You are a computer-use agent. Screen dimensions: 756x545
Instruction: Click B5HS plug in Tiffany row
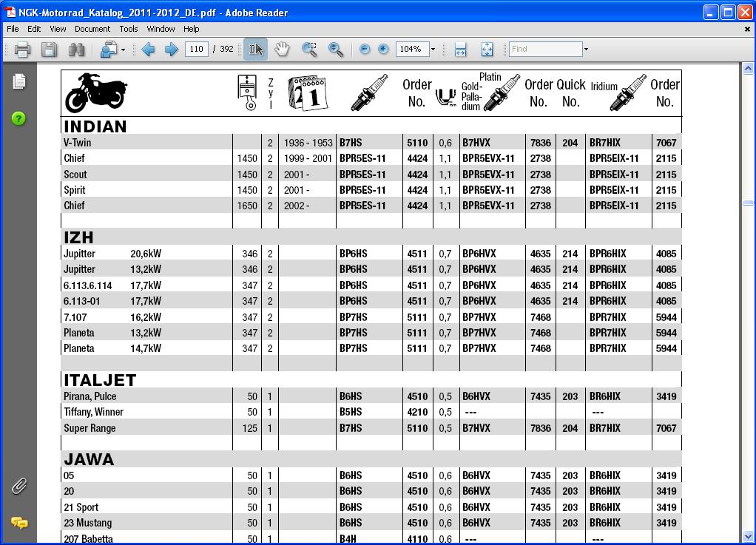click(x=351, y=412)
